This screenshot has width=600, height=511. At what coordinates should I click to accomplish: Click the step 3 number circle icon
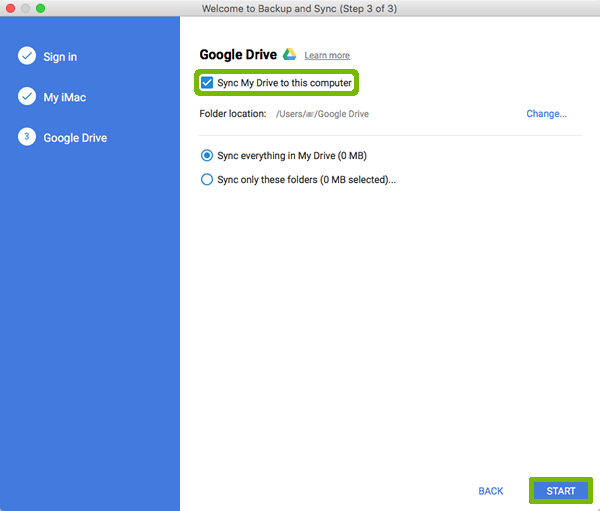coord(27,137)
